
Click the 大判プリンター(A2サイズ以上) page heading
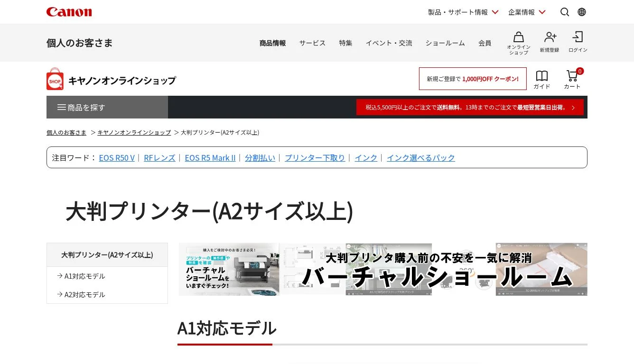tap(209, 211)
